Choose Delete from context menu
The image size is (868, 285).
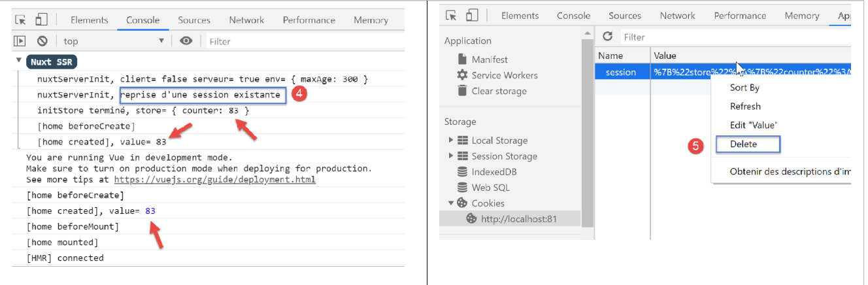coord(743,144)
